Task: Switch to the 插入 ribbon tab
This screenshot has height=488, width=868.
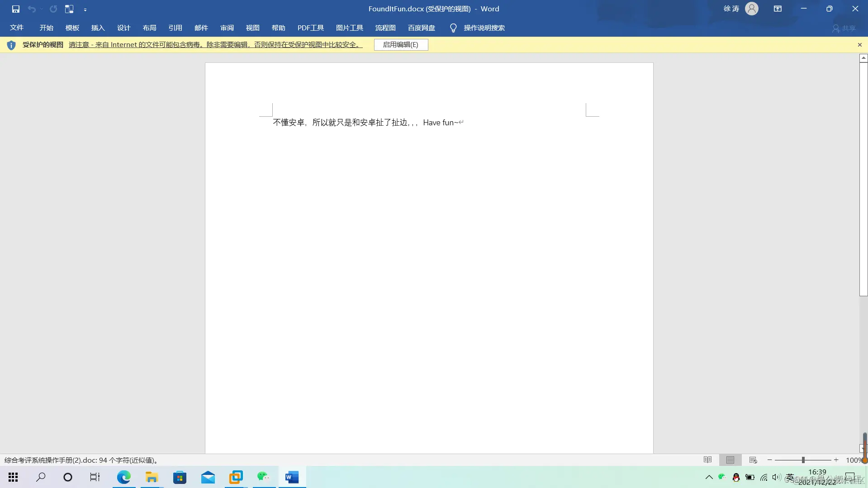Action: (98, 28)
